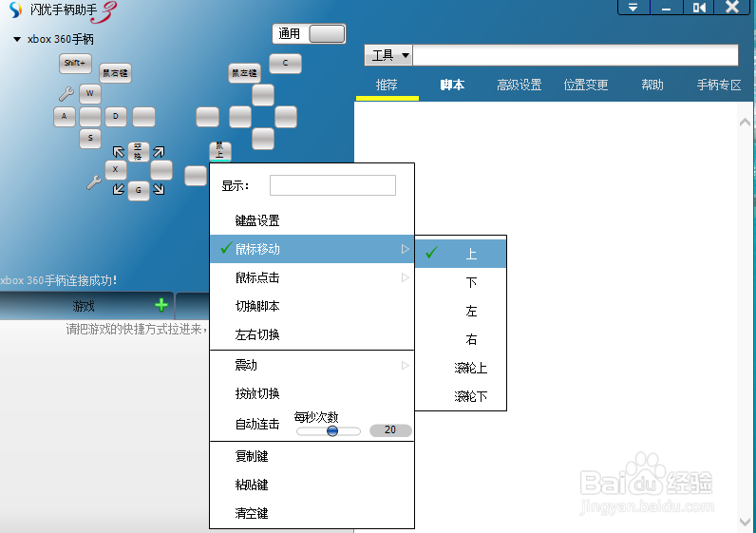Click the W mapped key
Screen dimensions: 756x533
(x=90, y=93)
